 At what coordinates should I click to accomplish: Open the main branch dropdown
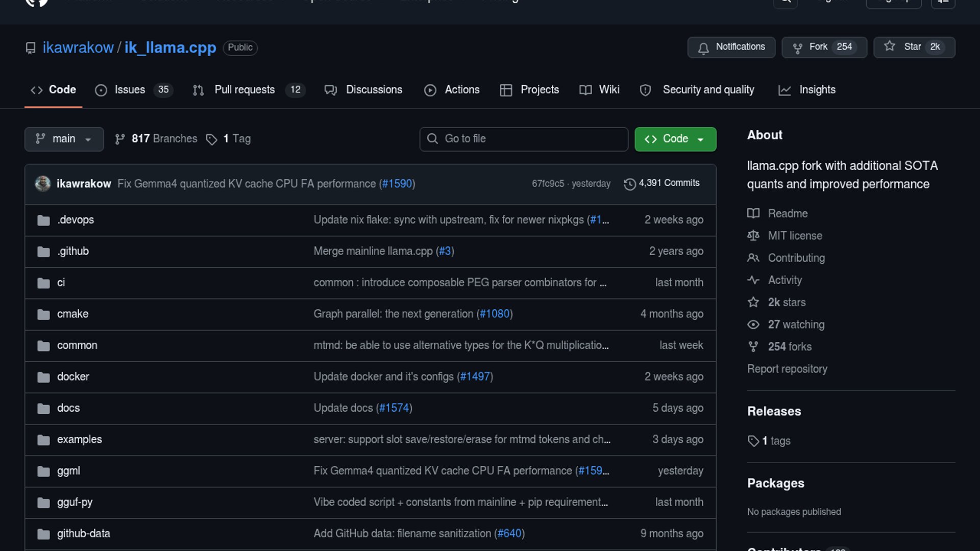pyautogui.click(x=64, y=139)
